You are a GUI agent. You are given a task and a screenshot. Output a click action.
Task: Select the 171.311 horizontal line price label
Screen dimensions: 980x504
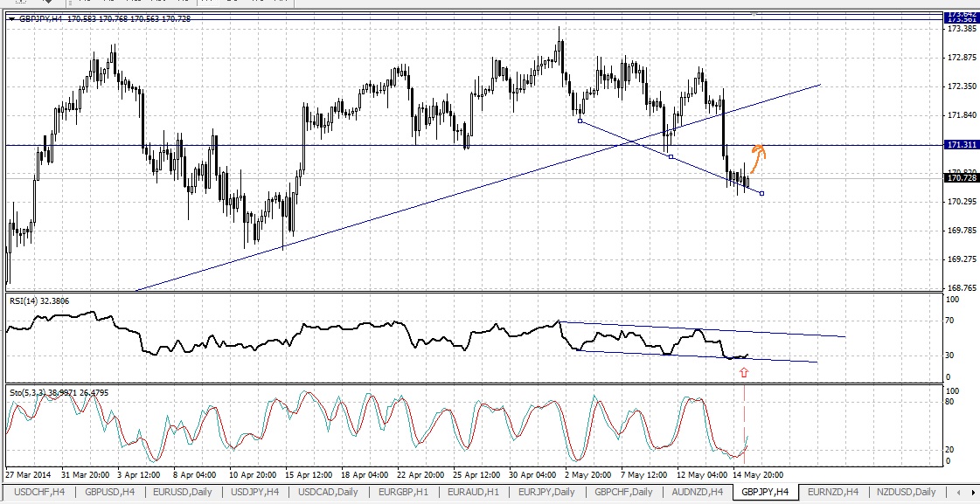click(x=962, y=145)
